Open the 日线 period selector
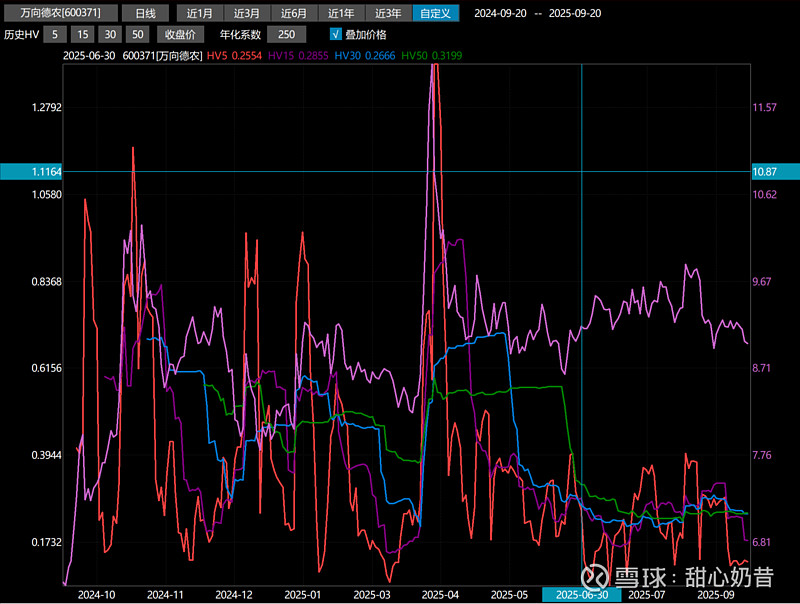This screenshot has width=800, height=604. click(x=145, y=13)
